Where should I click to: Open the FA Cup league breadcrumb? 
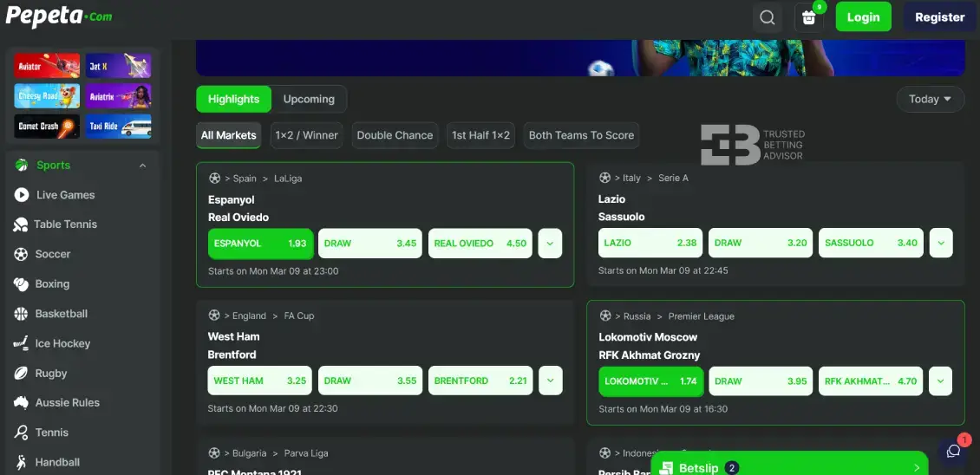coord(298,316)
